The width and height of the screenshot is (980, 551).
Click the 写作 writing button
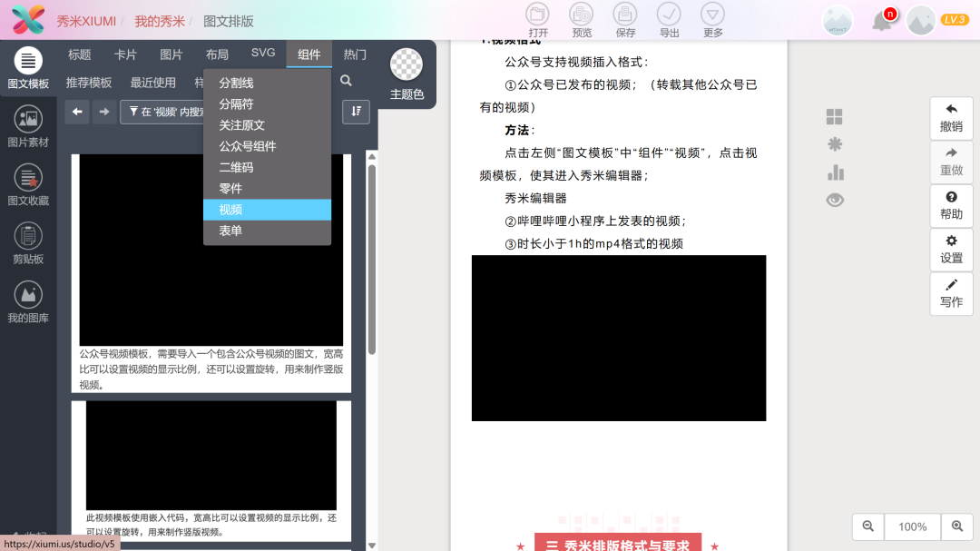click(x=951, y=293)
